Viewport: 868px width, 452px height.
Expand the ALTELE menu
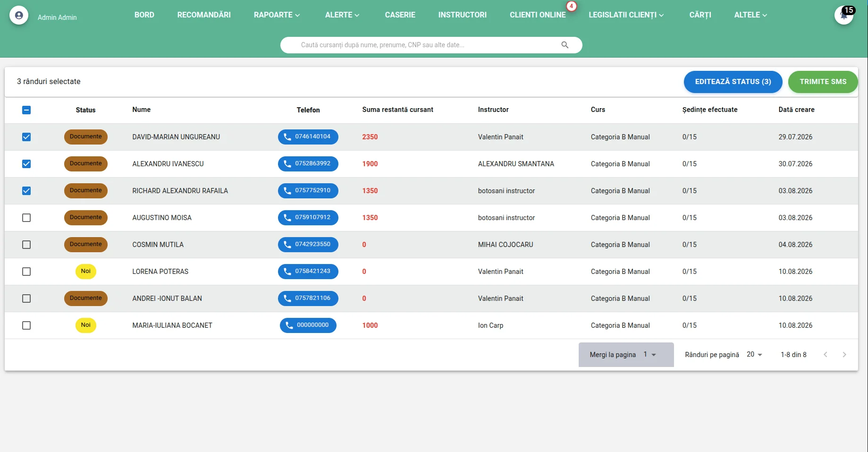(x=750, y=15)
